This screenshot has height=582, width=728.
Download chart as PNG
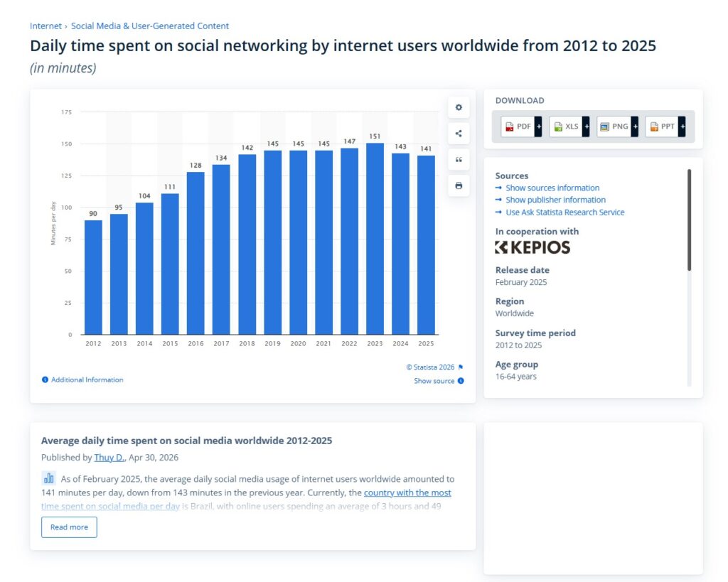point(618,126)
